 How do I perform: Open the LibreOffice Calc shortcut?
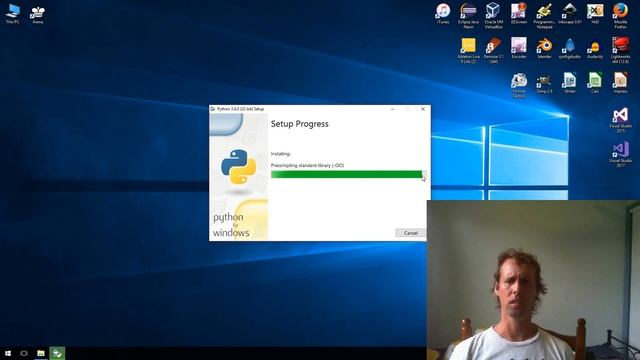(x=595, y=83)
